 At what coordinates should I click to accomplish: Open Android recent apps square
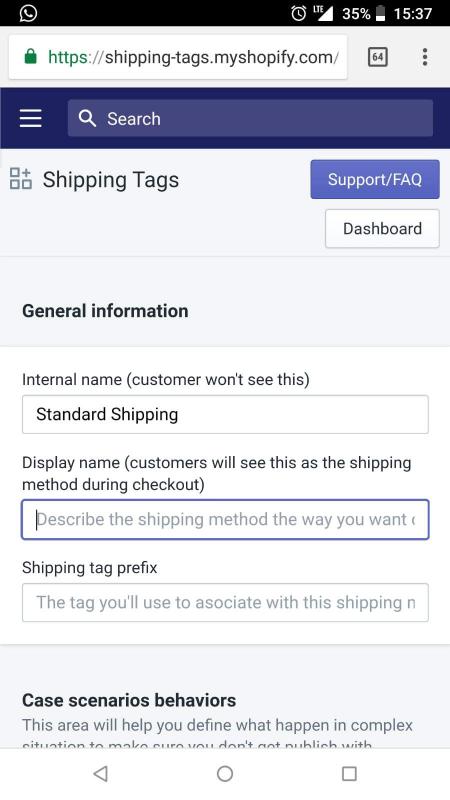(349, 773)
